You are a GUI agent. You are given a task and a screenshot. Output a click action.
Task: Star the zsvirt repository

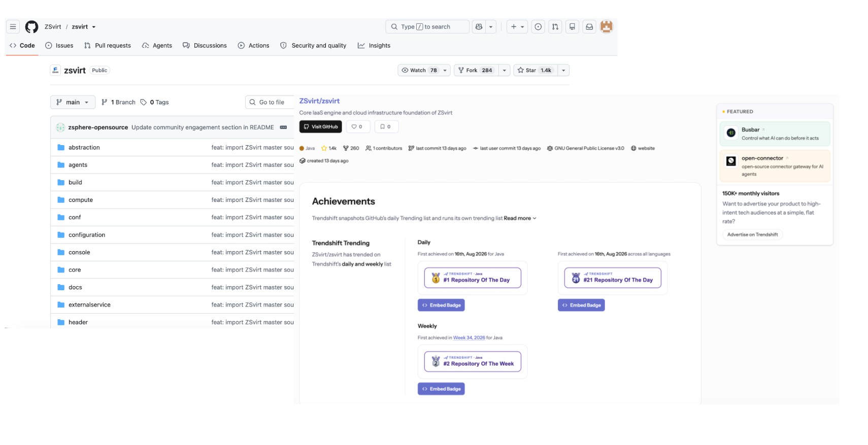(536, 71)
